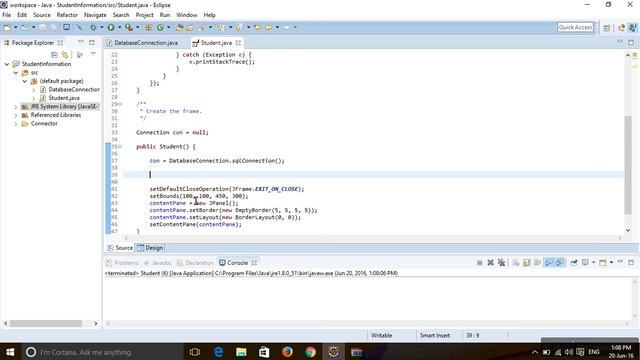Click the Terminate square icon in Console
The image size is (640, 360).
(480, 262)
